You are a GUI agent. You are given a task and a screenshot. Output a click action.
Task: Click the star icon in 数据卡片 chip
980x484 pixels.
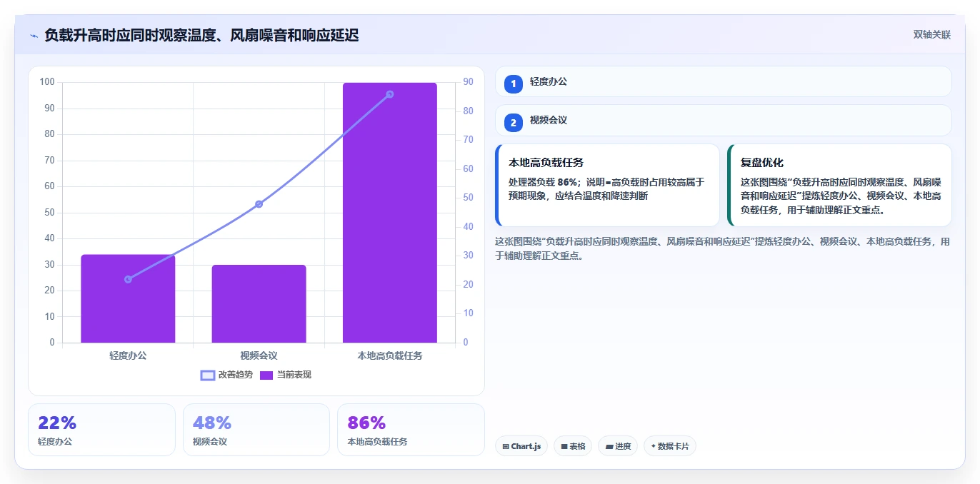click(653, 446)
